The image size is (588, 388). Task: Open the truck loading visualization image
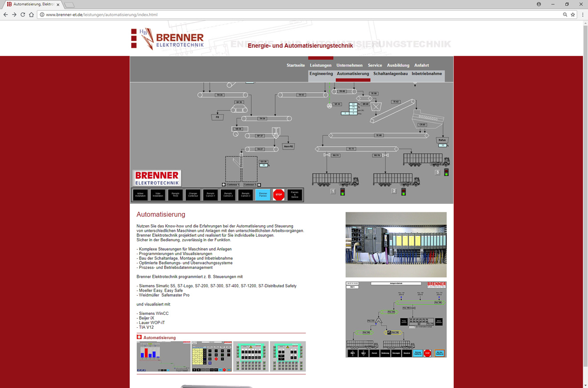396,319
